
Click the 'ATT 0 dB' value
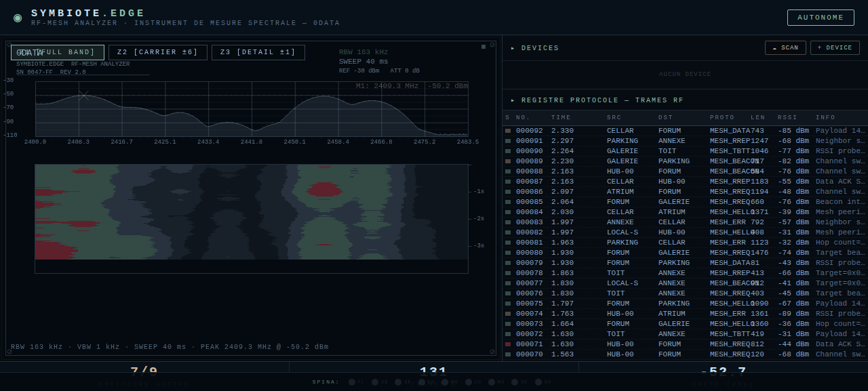(404, 70)
